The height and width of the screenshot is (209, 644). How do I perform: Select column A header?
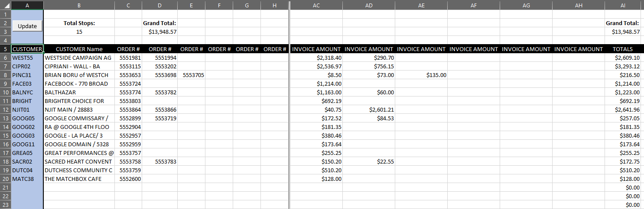coord(27,5)
